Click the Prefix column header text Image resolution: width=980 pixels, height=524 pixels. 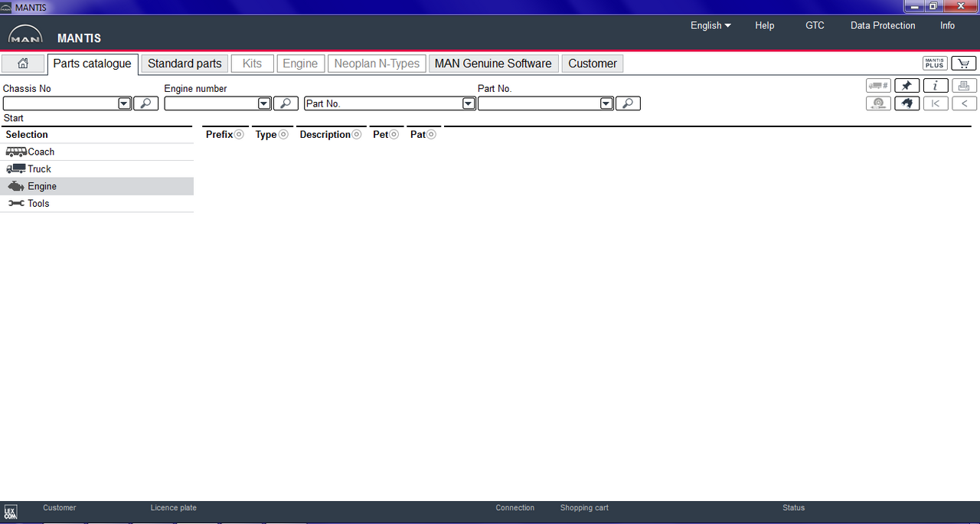click(x=220, y=134)
